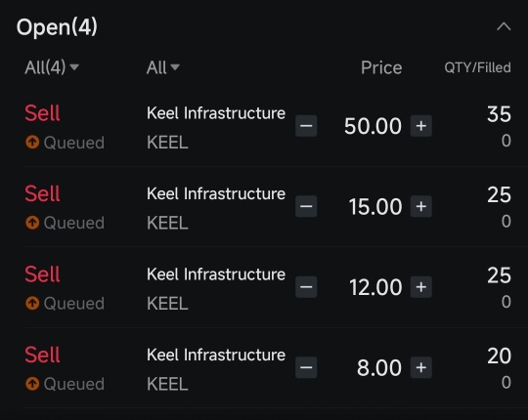Click the QTY/Filled column header
Screen dimensions: 528x420
tap(477, 67)
